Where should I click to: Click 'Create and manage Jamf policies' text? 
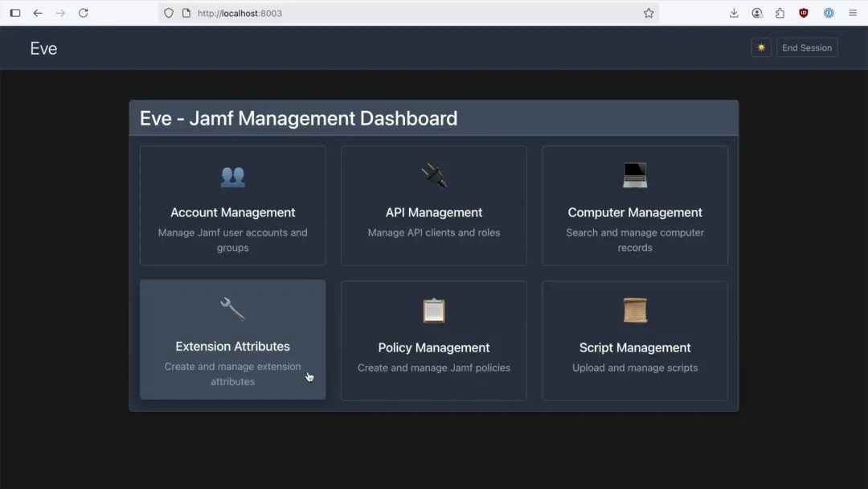click(x=434, y=368)
